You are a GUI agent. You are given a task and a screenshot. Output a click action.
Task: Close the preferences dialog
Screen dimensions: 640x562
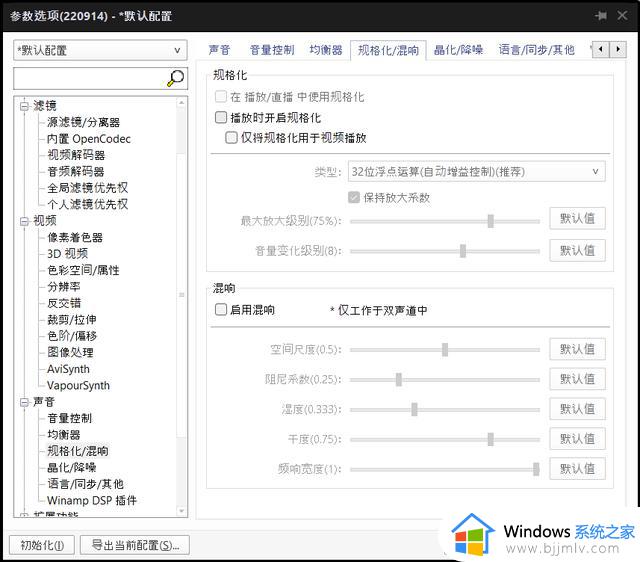(622, 16)
